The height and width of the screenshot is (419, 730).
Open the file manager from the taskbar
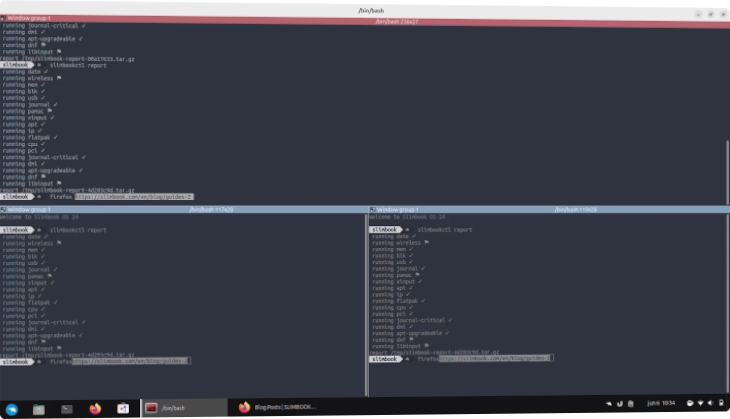click(39, 409)
